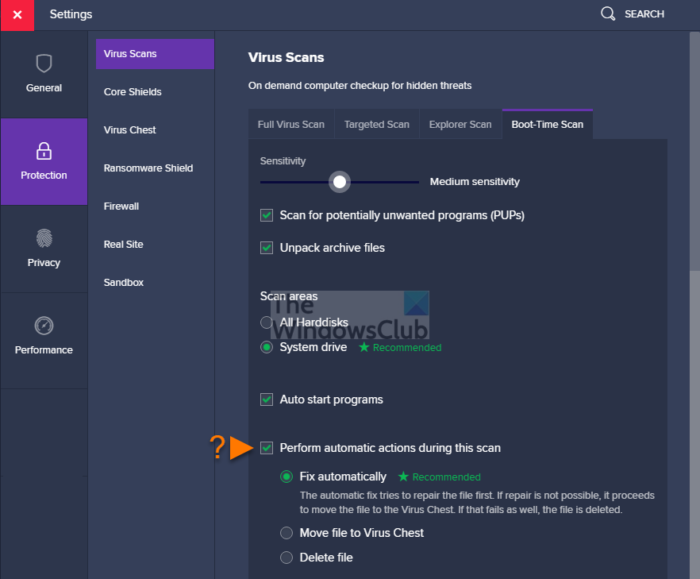This screenshot has height=579, width=700.
Task: Click the Recommended label next to System drive
Action: (x=407, y=347)
